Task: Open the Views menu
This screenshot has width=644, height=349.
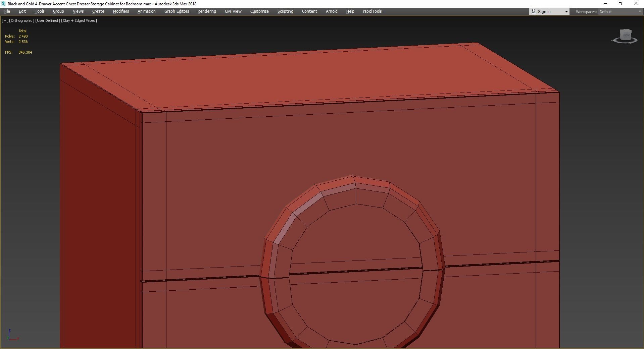Action: pos(78,11)
